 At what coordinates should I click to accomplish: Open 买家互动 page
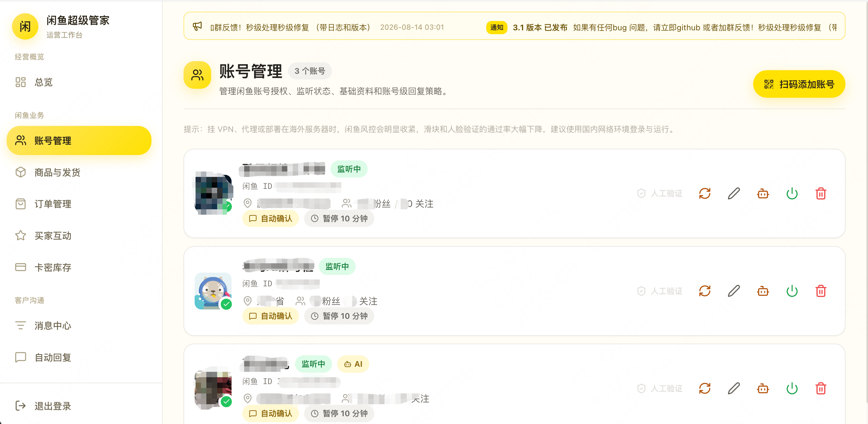coord(79,236)
